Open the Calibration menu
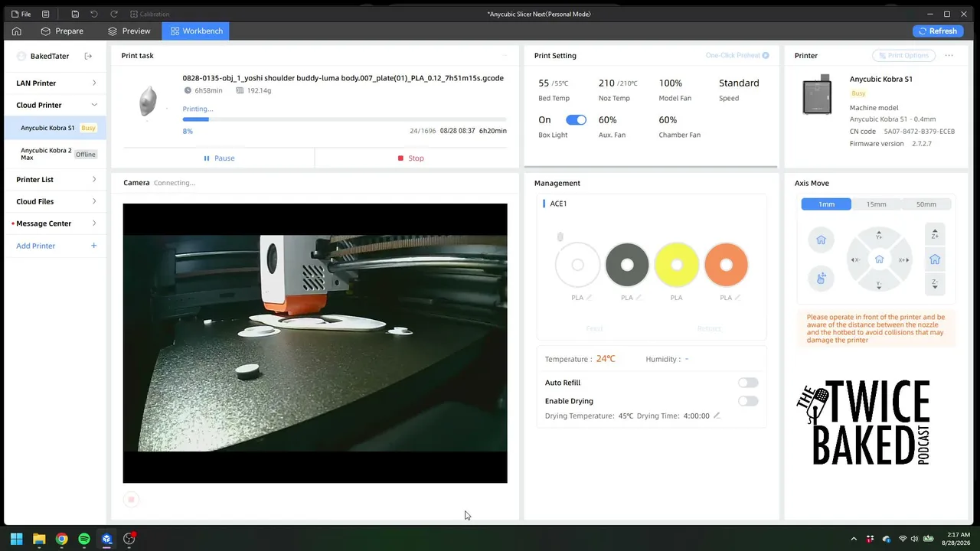This screenshot has width=980, height=551. point(150,14)
